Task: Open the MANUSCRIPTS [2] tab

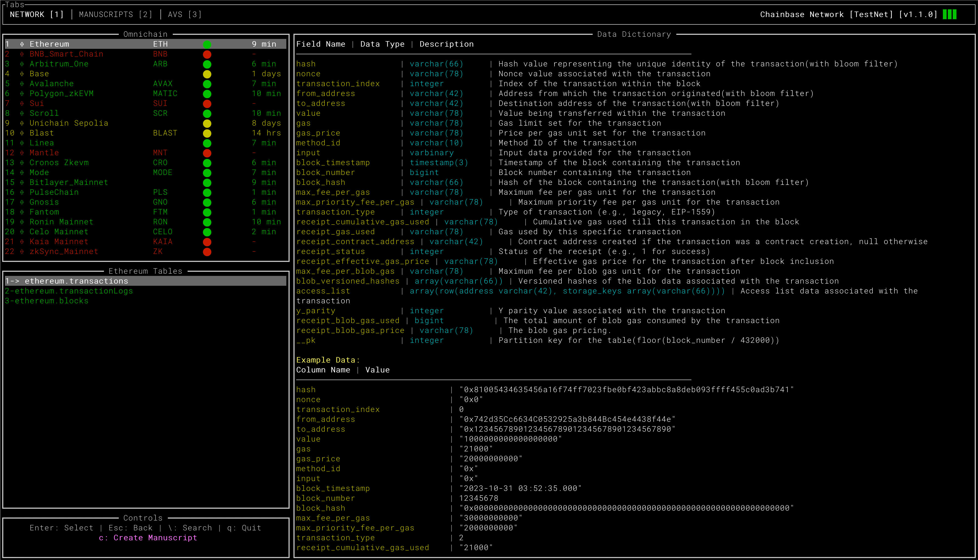Action: coord(116,15)
